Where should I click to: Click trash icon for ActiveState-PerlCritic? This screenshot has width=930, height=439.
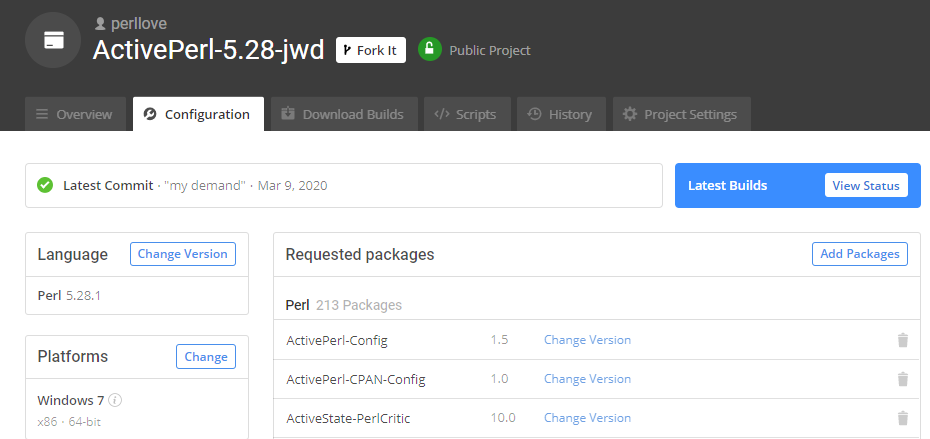(x=902, y=418)
